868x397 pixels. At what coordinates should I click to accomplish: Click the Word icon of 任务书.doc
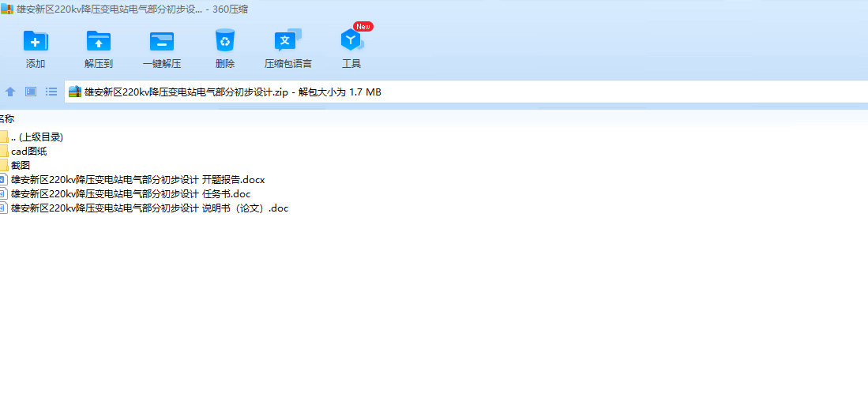pyautogui.click(x=4, y=194)
